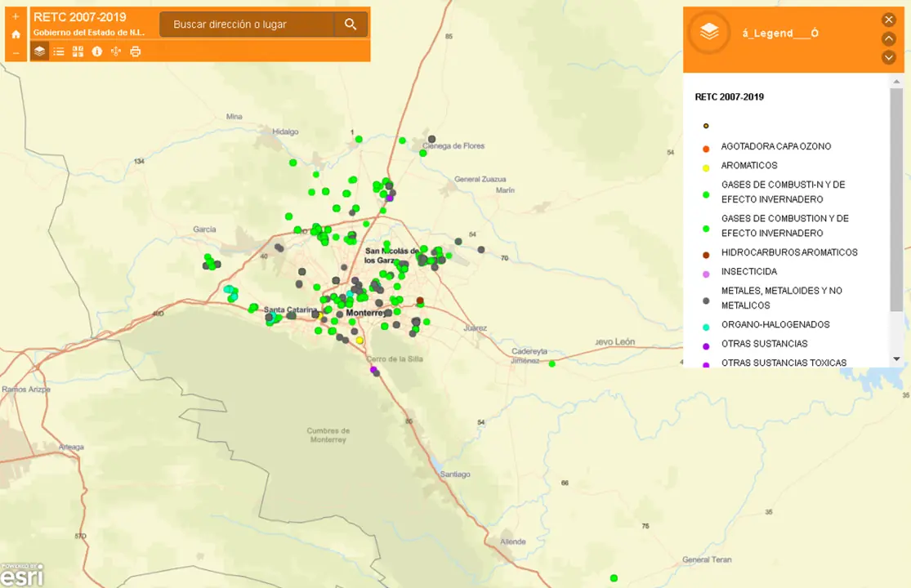911x588 pixels.
Task: Return map to home extent
Action: (16, 34)
